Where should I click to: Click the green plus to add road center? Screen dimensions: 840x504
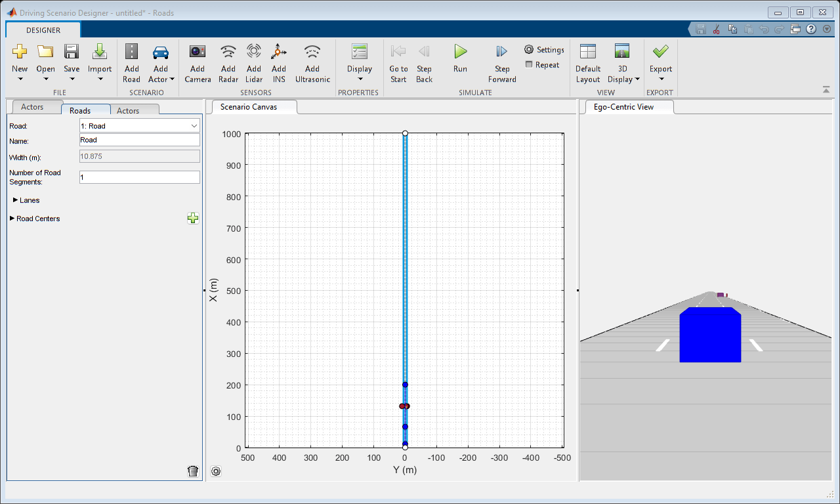[x=193, y=219]
